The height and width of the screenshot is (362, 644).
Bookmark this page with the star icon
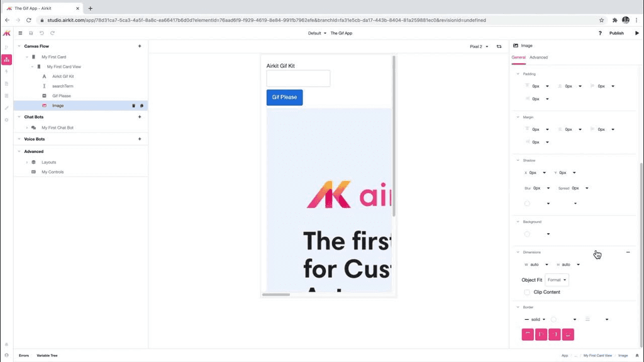tap(602, 20)
